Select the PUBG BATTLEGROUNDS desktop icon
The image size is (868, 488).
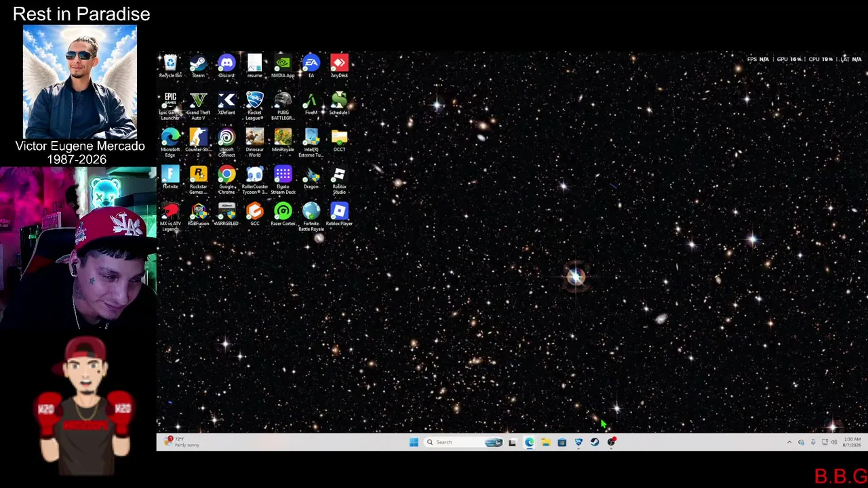(283, 106)
